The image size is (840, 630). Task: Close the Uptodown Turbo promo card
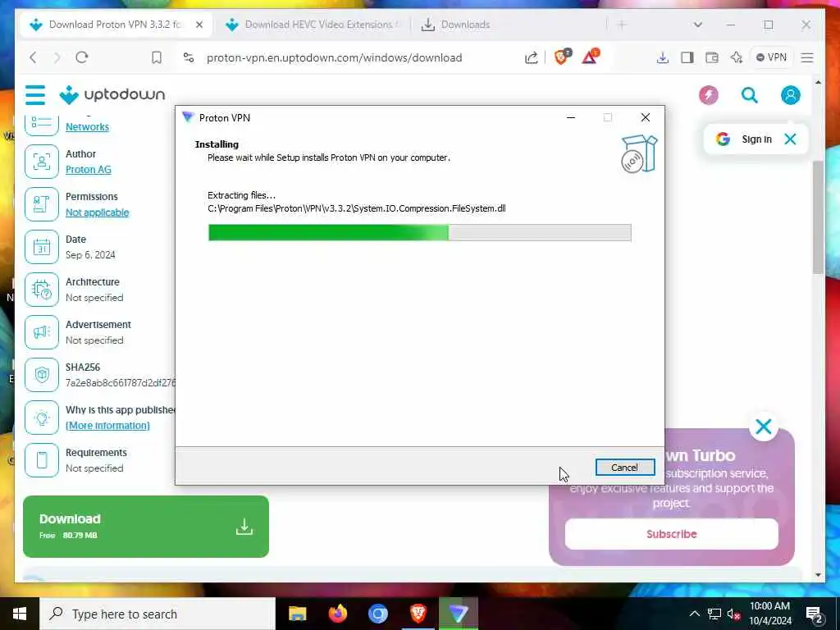[764, 427]
